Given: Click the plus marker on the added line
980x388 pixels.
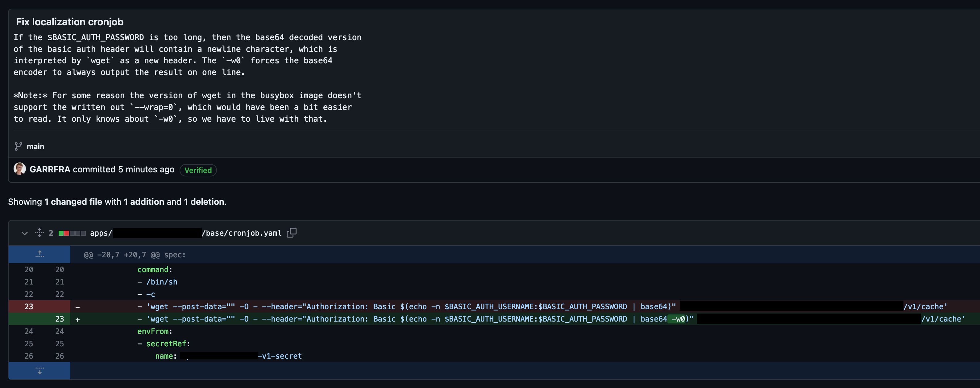Looking at the screenshot, I should [78, 319].
